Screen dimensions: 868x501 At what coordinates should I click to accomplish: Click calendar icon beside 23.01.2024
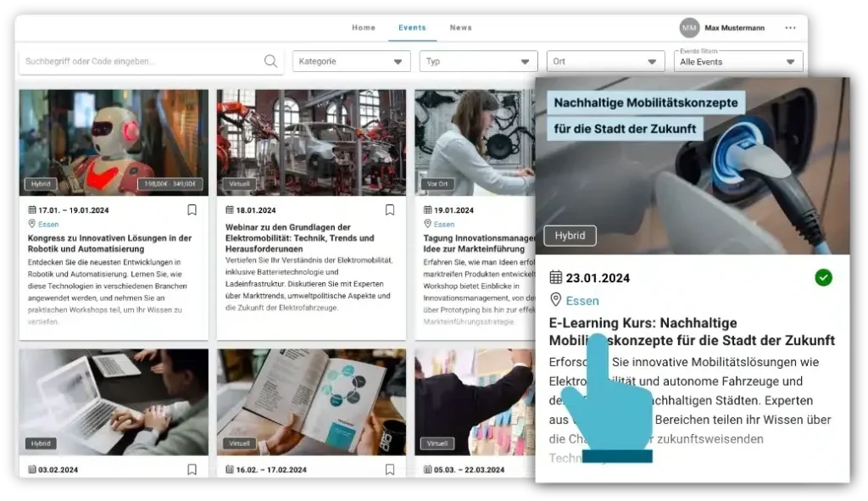(556, 277)
